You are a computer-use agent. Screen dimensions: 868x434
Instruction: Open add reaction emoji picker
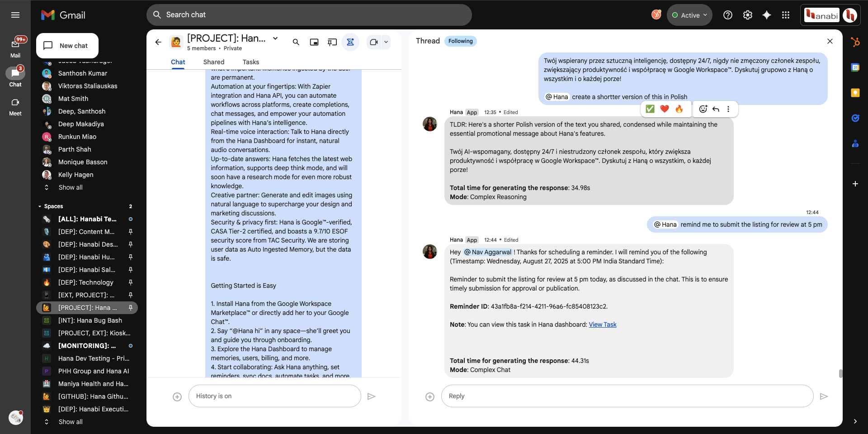703,109
